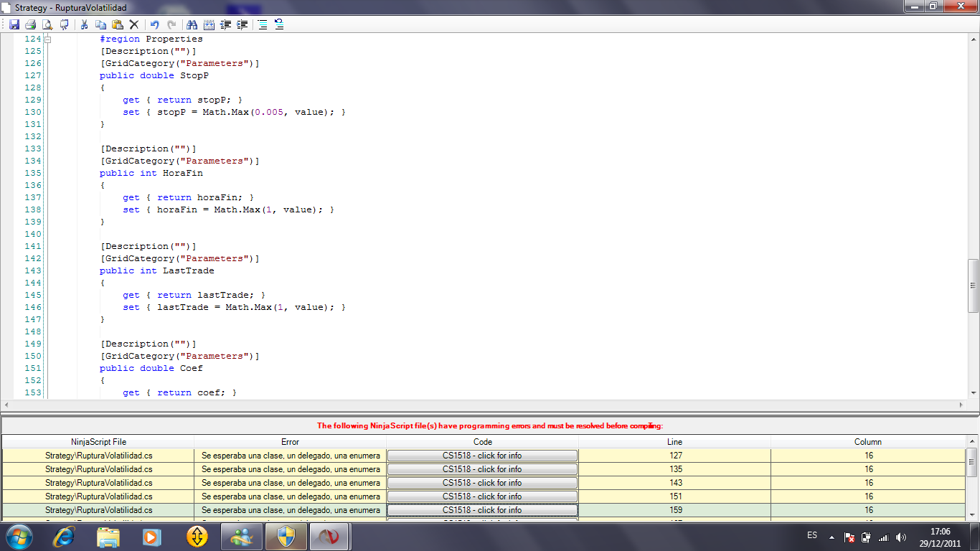Open Windows Media Player from the taskbar
Screen dimensions: 980x551
(x=151, y=536)
